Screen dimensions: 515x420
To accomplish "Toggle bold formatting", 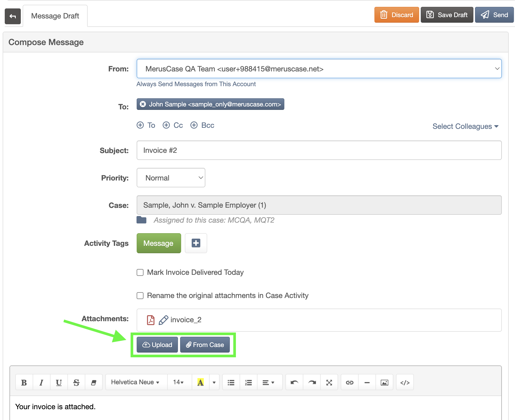I will pyautogui.click(x=24, y=382).
